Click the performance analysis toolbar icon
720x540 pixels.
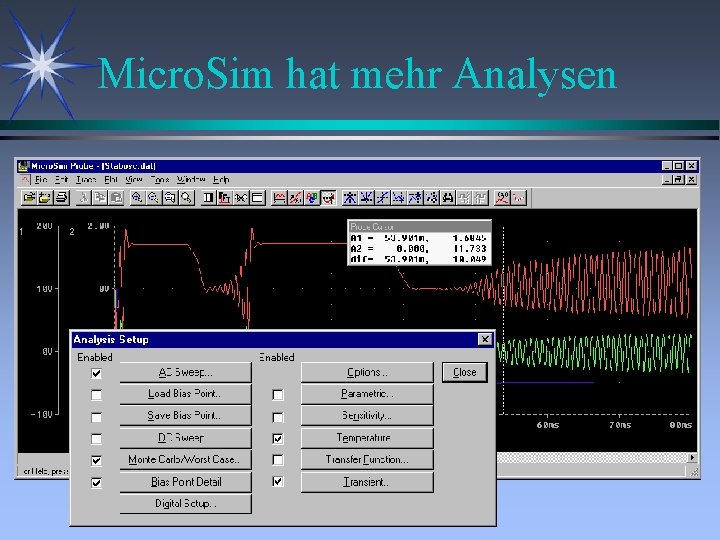point(242,198)
